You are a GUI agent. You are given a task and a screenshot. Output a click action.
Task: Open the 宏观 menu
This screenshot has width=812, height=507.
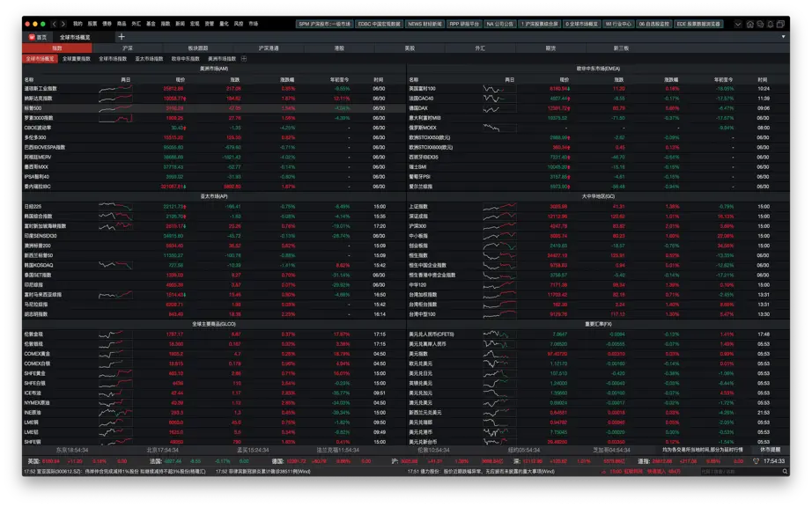tap(195, 24)
